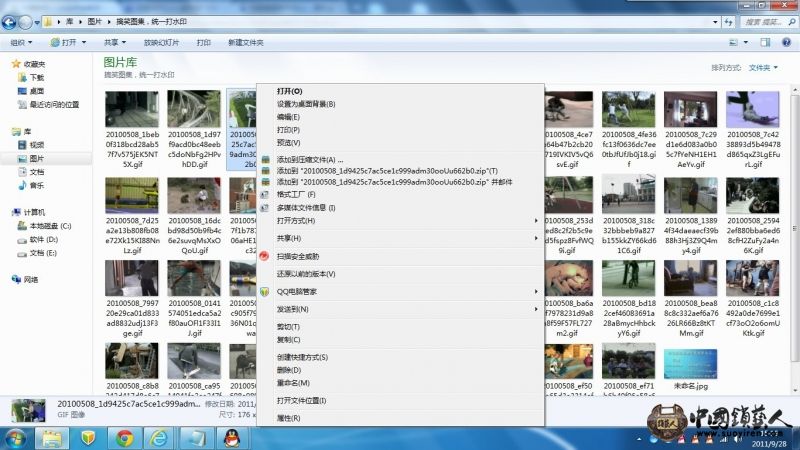This screenshot has width=800, height=450.
Task: Open Internet Explorer from the taskbar
Action: click(x=159, y=438)
